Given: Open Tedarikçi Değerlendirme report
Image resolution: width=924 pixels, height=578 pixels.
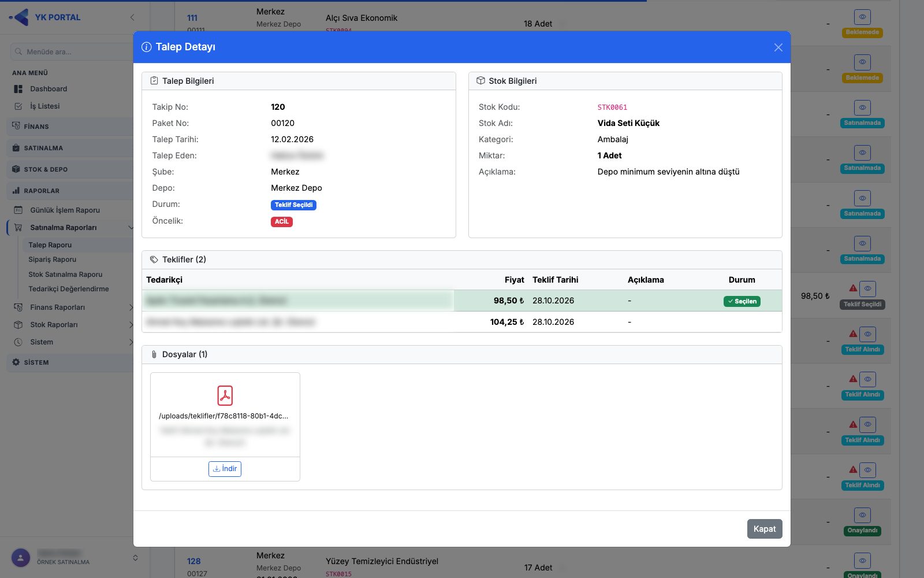Looking at the screenshot, I should [69, 289].
